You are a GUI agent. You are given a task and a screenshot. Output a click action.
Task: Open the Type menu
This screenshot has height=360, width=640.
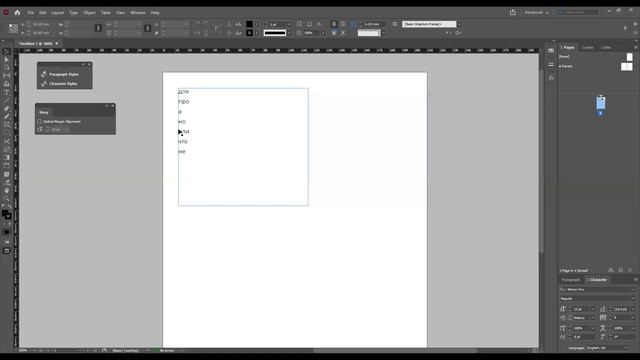click(73, 13)
